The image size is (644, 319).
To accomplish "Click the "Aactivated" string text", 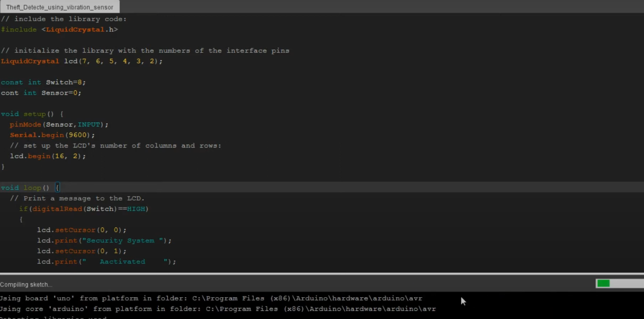I will [122, 261].
